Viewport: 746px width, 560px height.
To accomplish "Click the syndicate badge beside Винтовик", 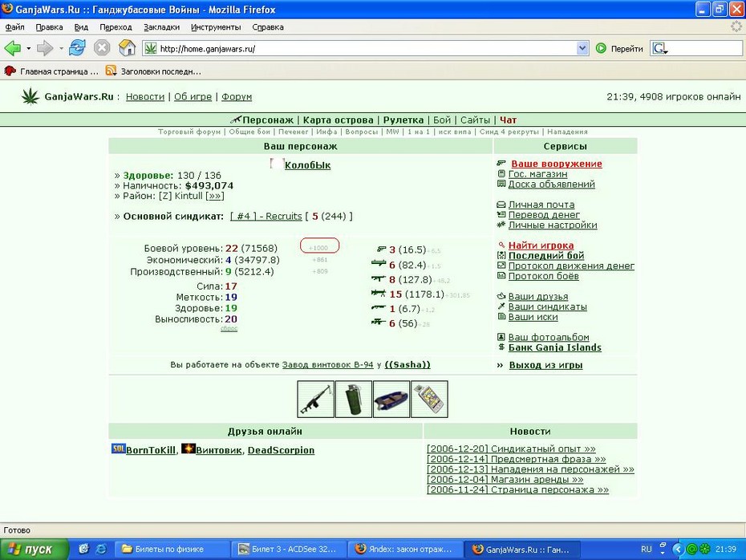I will (189, 448).
